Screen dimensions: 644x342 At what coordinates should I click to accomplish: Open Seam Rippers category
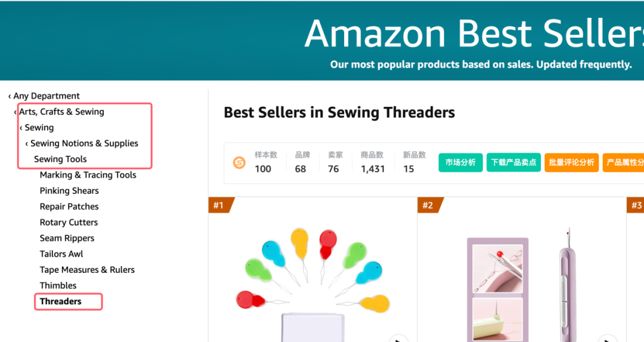pyautogui.click(x=67, y=238)
